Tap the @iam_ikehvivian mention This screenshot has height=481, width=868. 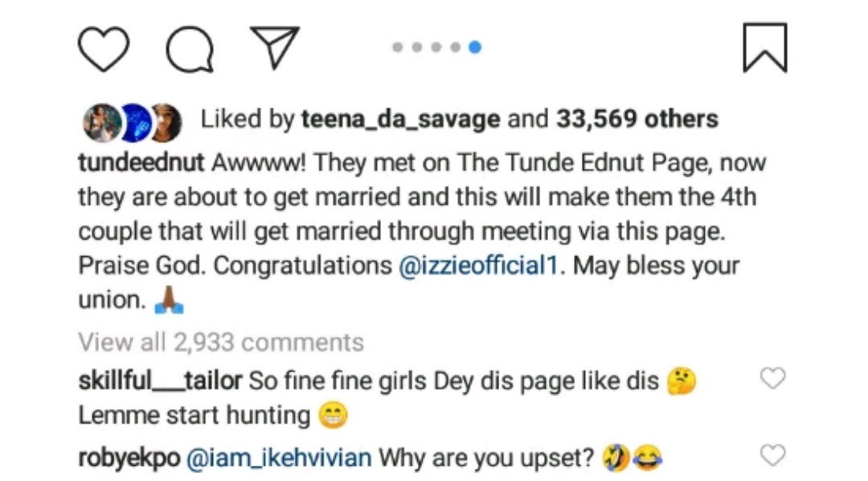coord(279,459)
